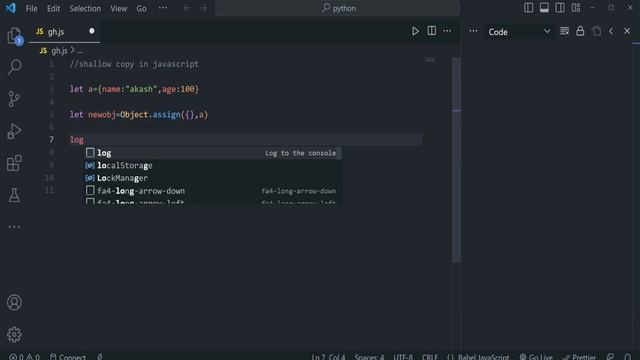Toggle output scroll lock
The height and width of the screenshot is (360, 640).
[x=580, y=31]
